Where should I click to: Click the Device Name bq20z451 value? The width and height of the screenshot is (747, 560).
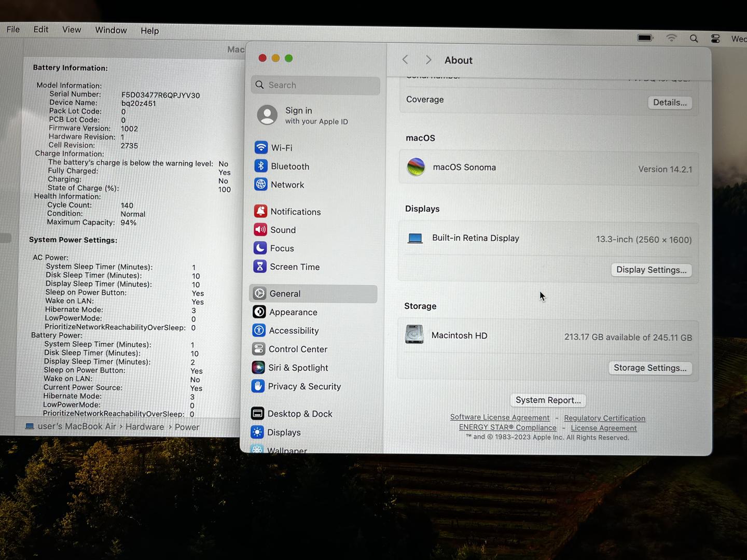tap(139, 103)
